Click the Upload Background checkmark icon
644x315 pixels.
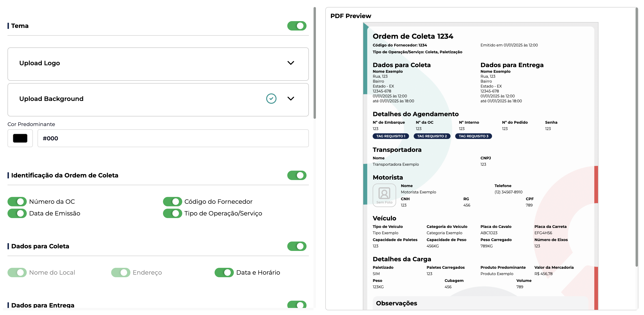(x=271, y=99)
